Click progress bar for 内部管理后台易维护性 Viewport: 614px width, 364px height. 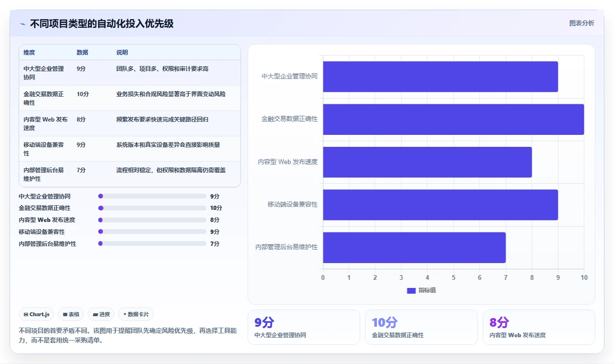click(152, 243)
